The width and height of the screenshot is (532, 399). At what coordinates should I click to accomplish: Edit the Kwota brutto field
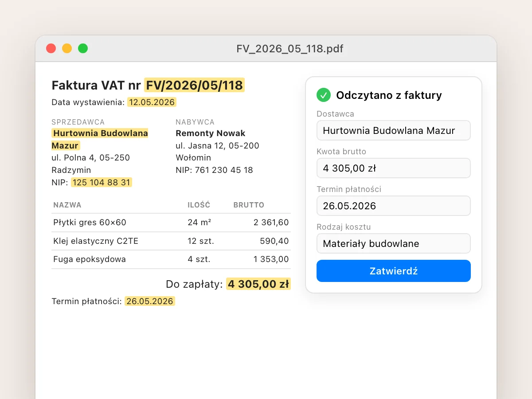(x=394, y=168)
